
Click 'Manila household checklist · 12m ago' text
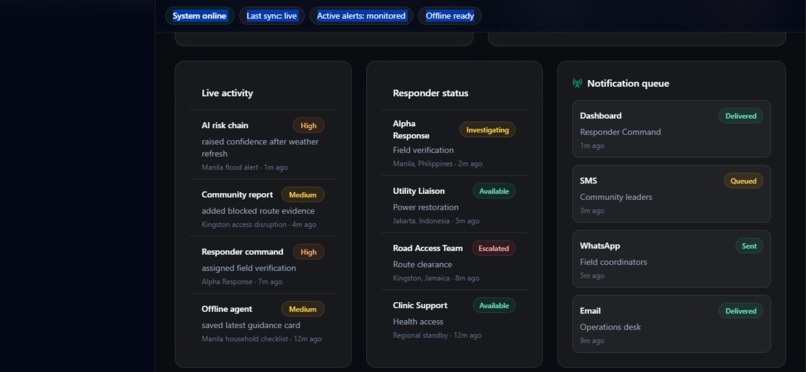click(262, 339)
